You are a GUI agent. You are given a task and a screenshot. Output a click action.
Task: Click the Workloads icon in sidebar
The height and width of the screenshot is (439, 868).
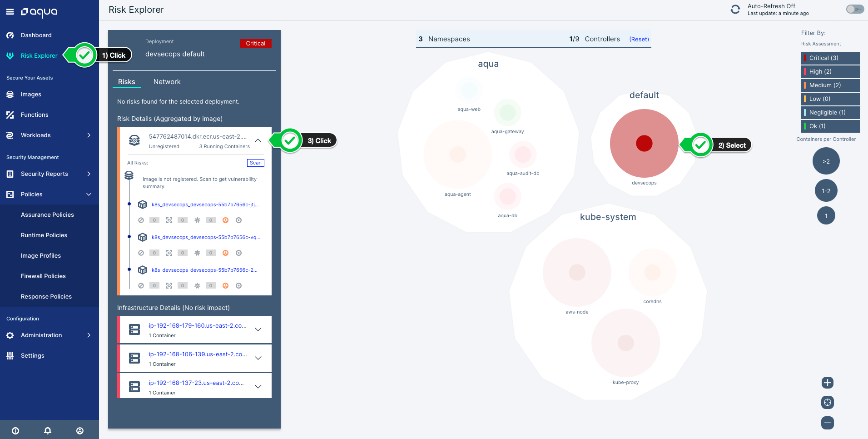click(10, 135)
